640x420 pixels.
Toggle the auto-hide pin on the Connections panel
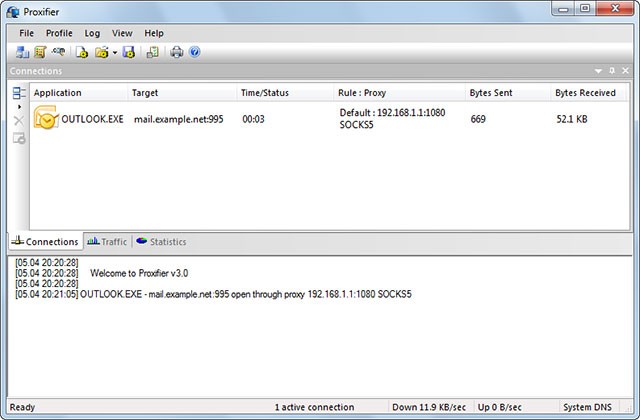click(612, 71)
